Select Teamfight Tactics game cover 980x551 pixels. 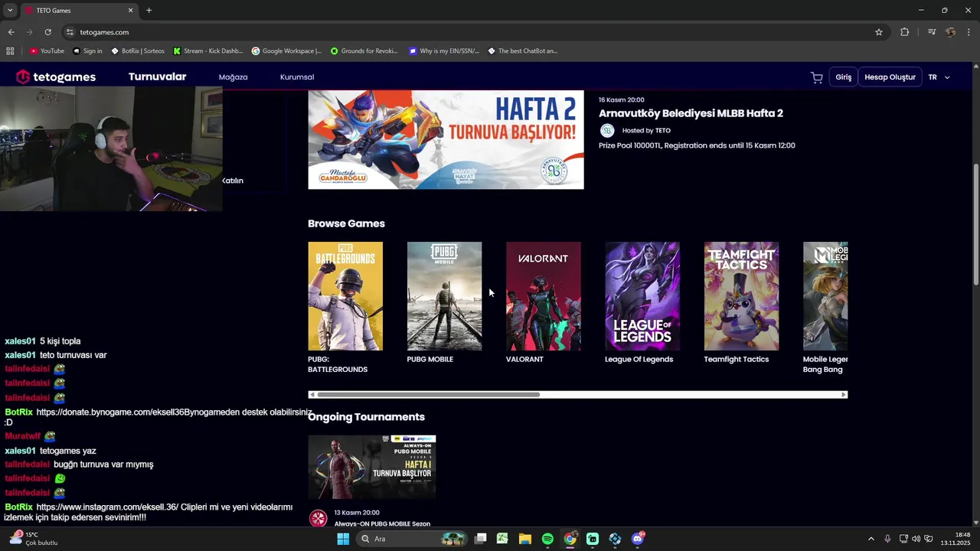[741, 296]
